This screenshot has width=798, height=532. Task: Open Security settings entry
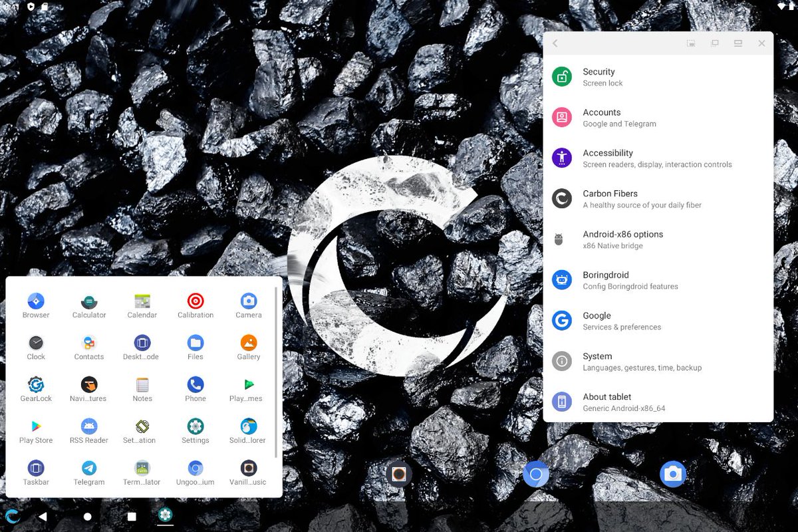658,76
